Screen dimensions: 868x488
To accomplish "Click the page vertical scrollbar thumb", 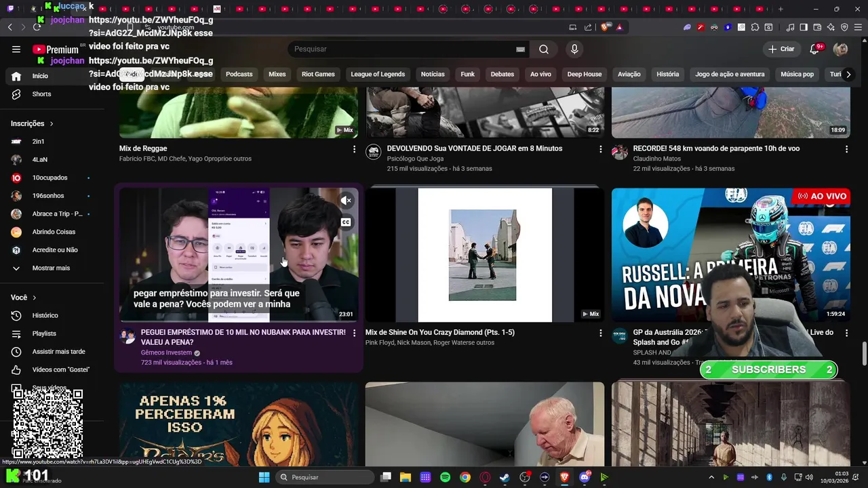I will (864, 353).
